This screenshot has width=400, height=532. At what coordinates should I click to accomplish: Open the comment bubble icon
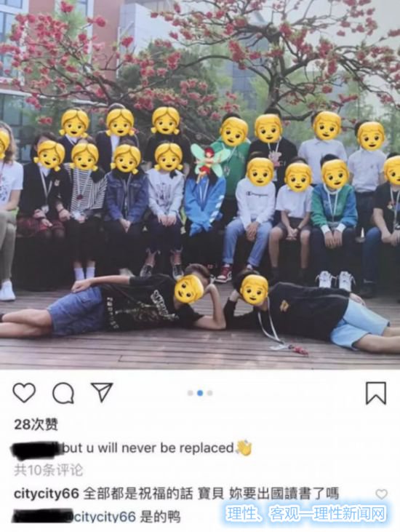(63, 393)
